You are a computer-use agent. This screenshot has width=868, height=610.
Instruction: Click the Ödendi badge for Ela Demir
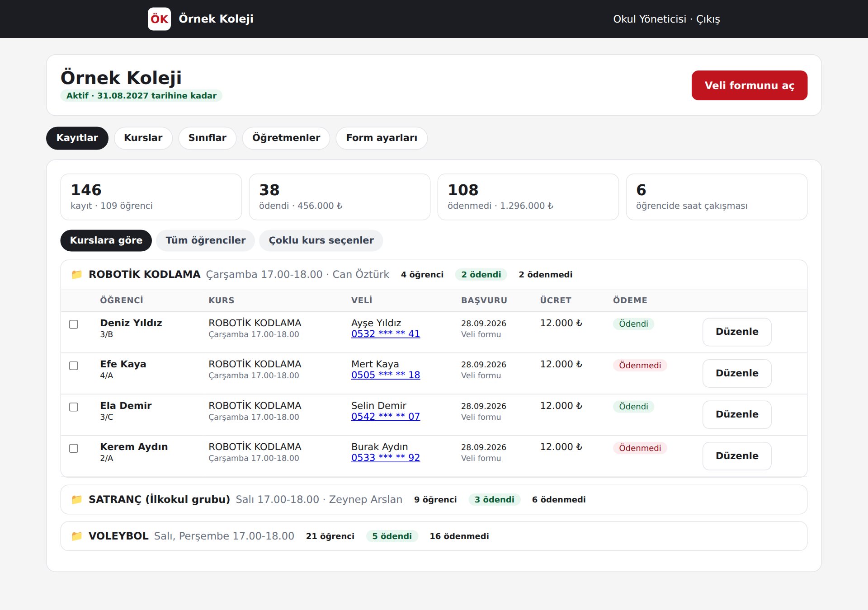[x=633, y=407]
